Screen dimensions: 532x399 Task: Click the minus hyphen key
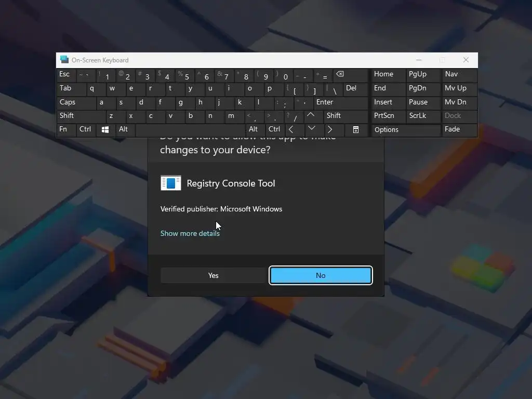(303, 75)
